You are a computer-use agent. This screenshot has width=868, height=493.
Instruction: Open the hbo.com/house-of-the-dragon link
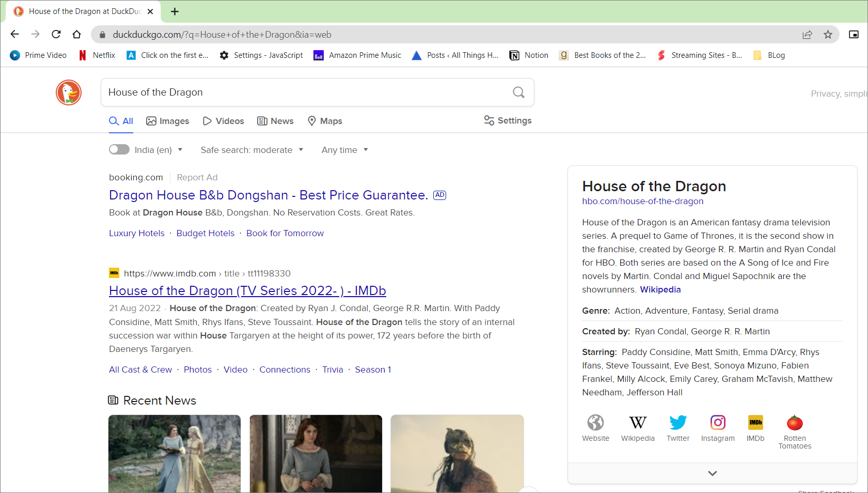[643, 201]
